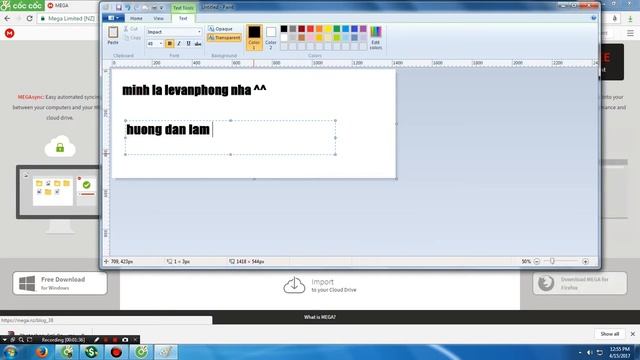Pick the orange color swatch
Image resolution: width=640 pixels, height=360 pixels.
coord(319,29)
